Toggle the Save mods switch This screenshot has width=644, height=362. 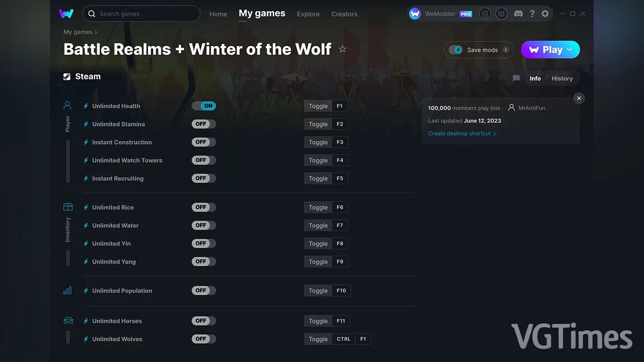pyautogui.click(x=456, y=50)
